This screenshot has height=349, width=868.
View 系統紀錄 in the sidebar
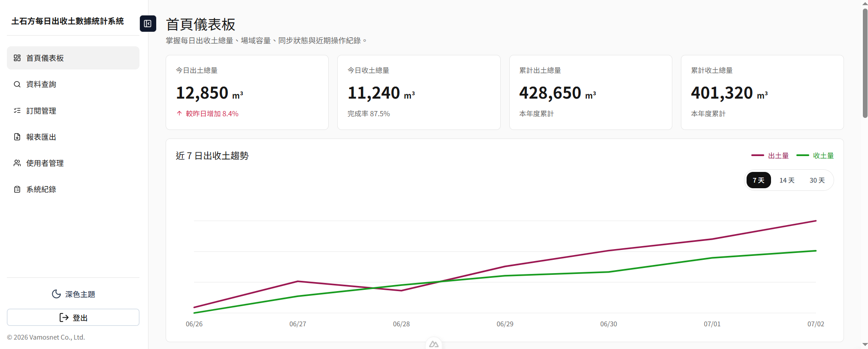[x=73, y=189]
